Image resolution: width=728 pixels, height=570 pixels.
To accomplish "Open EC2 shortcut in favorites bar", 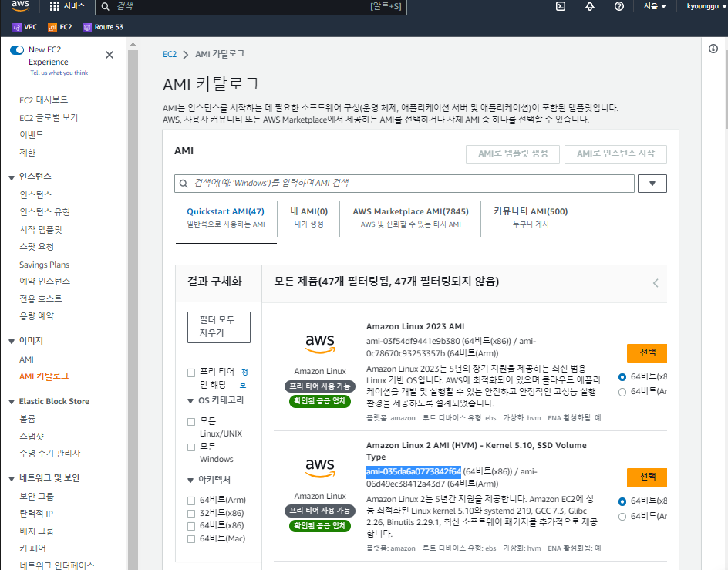I will click(x=60, y=27).
